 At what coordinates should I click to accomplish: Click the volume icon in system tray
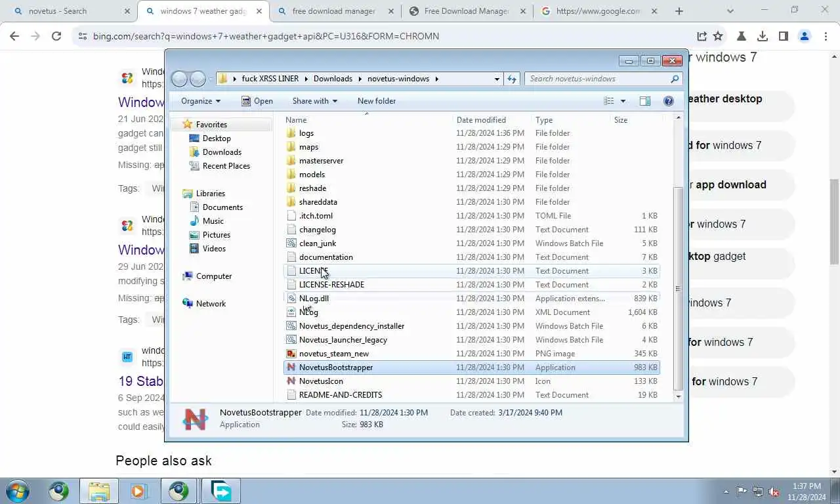(x=774, y=492)
